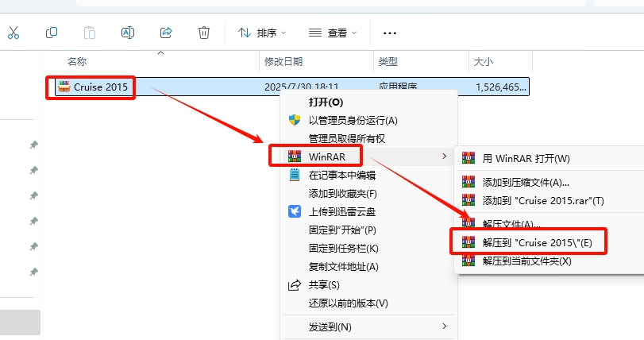Choose 固定到任务栏(K)

[343, 249]
